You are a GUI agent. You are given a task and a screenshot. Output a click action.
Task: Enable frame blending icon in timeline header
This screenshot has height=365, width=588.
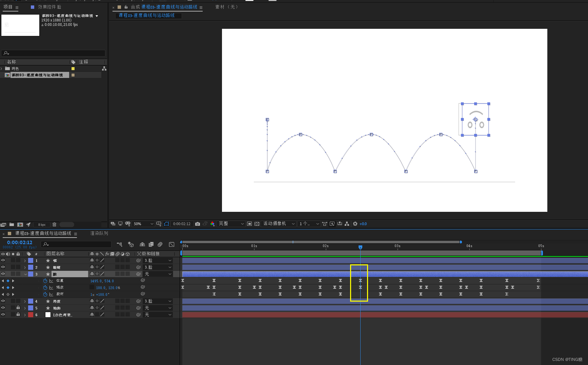coord(151,244)
